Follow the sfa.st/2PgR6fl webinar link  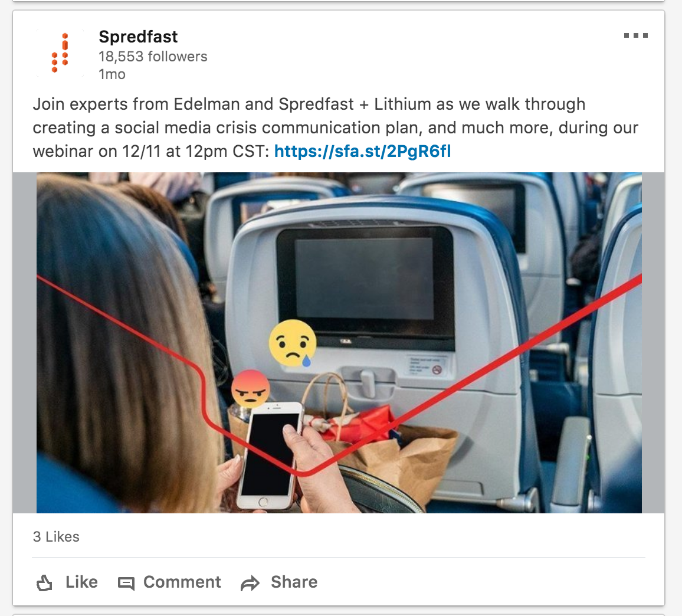tap(362, 152)
